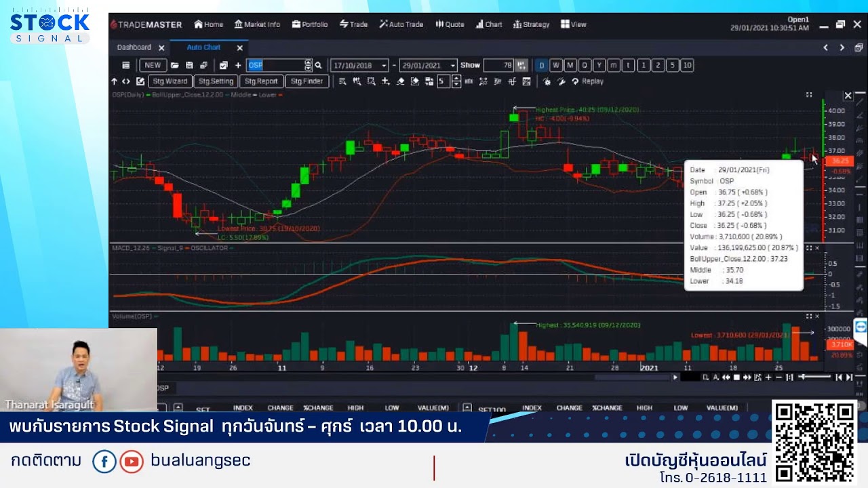Save the chart with the floppy disk icon
The image size is (868, 488).
click(189, 65)
